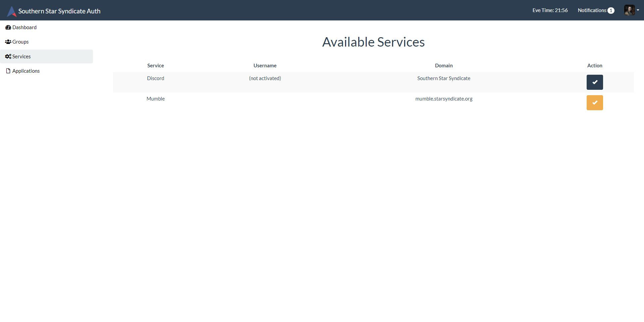The image size is (644, 322).
Task: Click the notification count badge
Action: tap(611, 10)
